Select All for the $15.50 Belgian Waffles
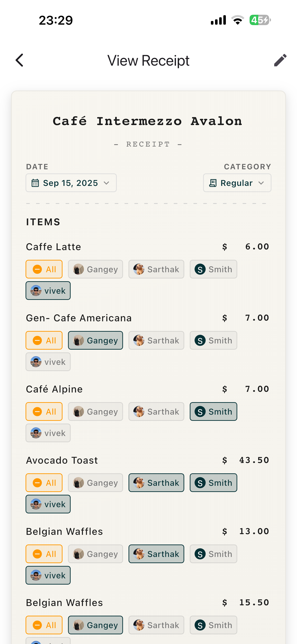297x644 pixels. (44, 625)
